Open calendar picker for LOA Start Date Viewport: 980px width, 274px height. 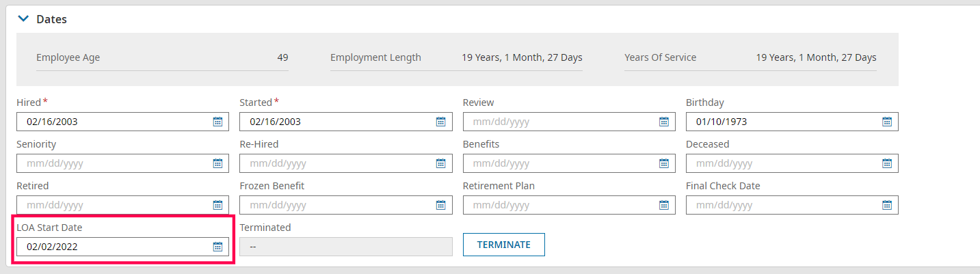coord(217,247)
